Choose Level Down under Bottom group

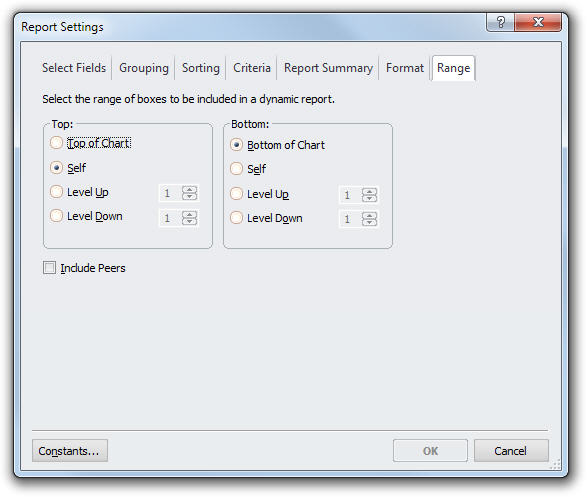click(x=236, y=217)
